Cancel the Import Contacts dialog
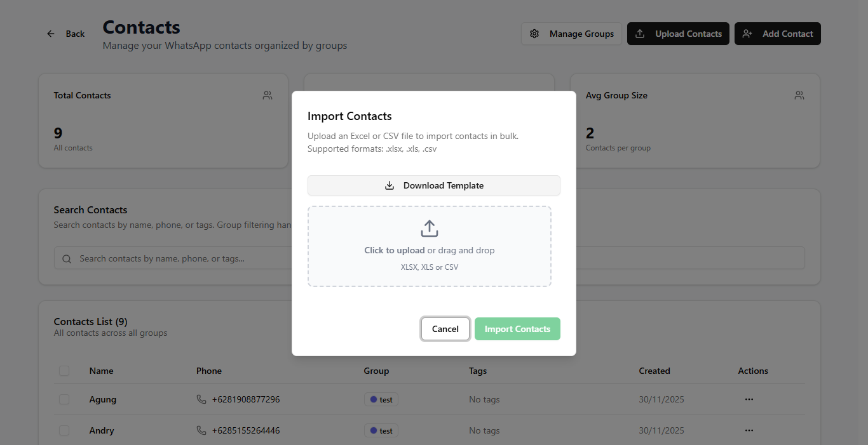 (x=445, y=329)
